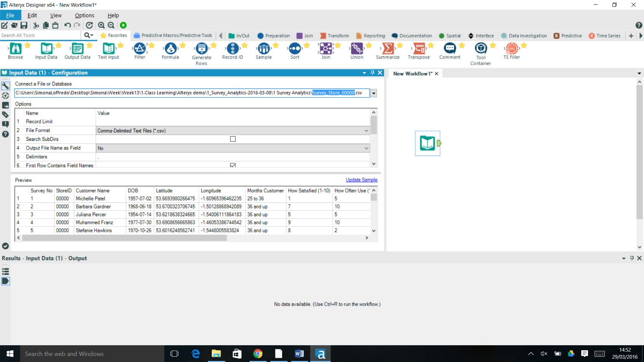The width and height of the screenshot is (644, 362).
Task: Open the File menu
Action: (10, 15)
